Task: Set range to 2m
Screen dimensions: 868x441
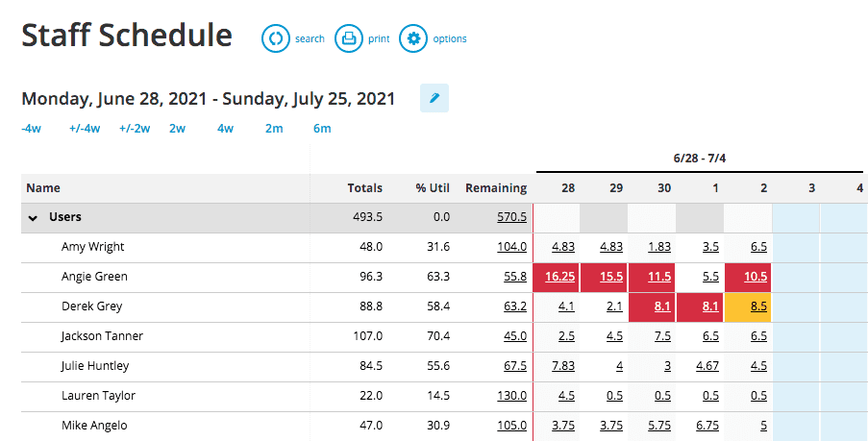Action: click(274, 129)
